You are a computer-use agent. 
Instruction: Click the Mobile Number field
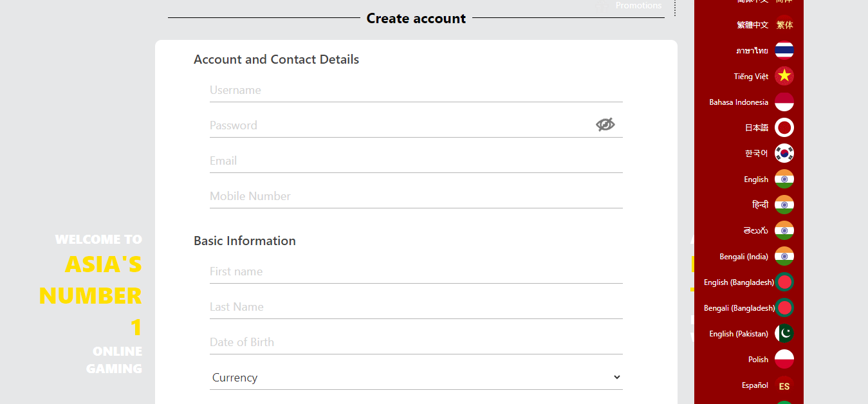(x=416, y=196)
